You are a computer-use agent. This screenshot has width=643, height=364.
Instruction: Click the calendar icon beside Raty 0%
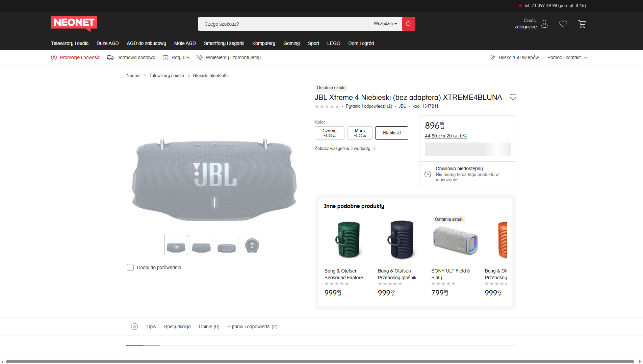(165, 57)
